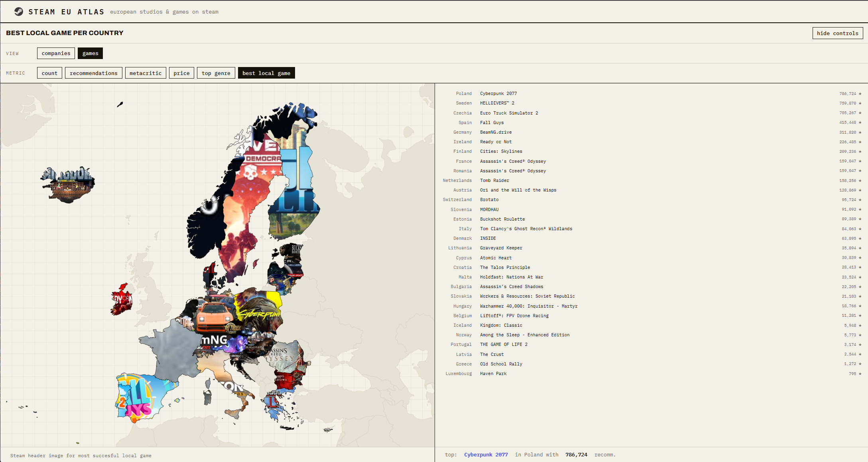This screenshot has width=868, height=462.
Task: Select the Fall Guys list entry
Action: (492, 122)
